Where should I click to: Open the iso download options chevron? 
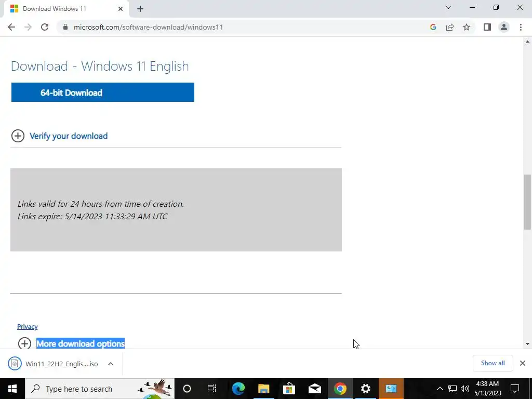click(111, 364)
